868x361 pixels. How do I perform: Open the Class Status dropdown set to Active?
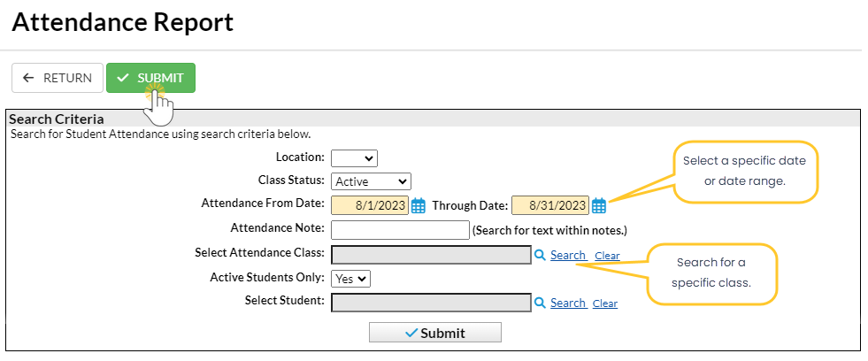coord(371,181)
